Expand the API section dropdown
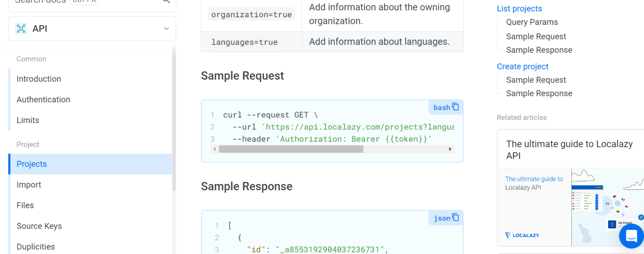644x254 pixels. point(166,28)
